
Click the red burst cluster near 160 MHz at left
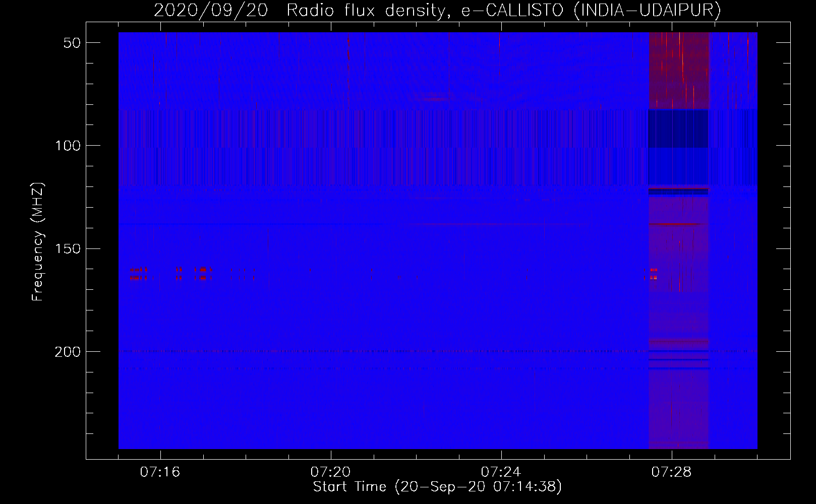click(x=139, y=274)
